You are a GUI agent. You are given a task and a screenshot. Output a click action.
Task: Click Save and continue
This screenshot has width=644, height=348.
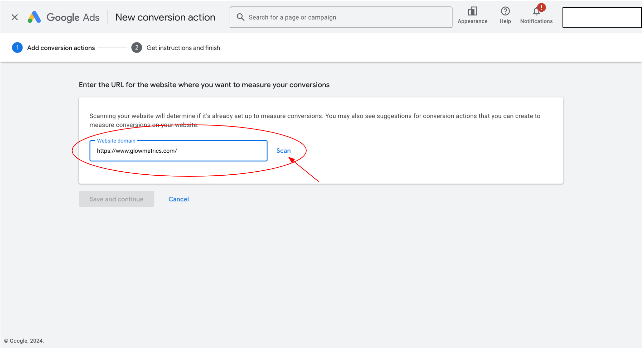(x=116, y=199)
